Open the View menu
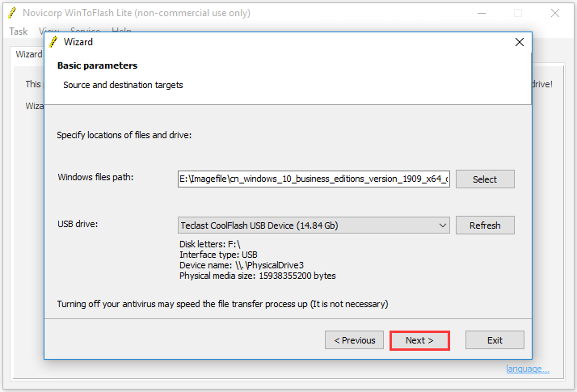577x392 pixels. pos(49,29)
